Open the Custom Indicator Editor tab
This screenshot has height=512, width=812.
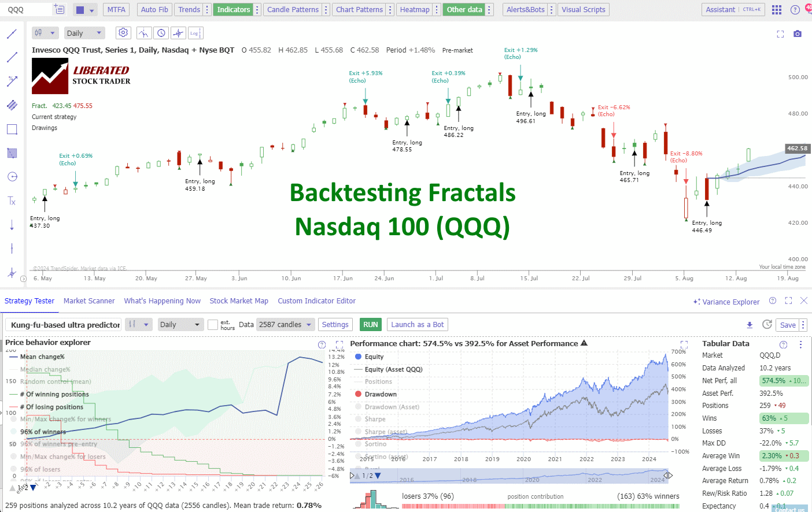point(316,300)
